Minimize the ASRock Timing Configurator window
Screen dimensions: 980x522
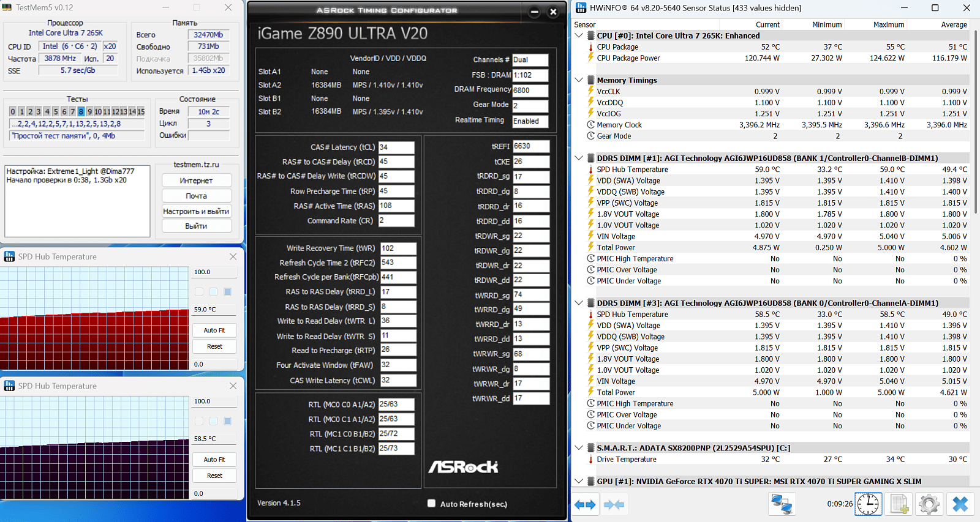coord(535,12)
